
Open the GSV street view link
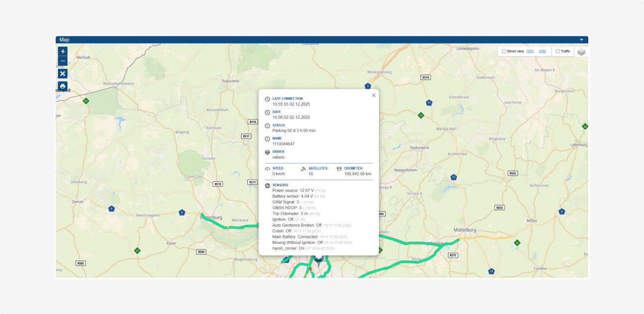click(530, 51)
